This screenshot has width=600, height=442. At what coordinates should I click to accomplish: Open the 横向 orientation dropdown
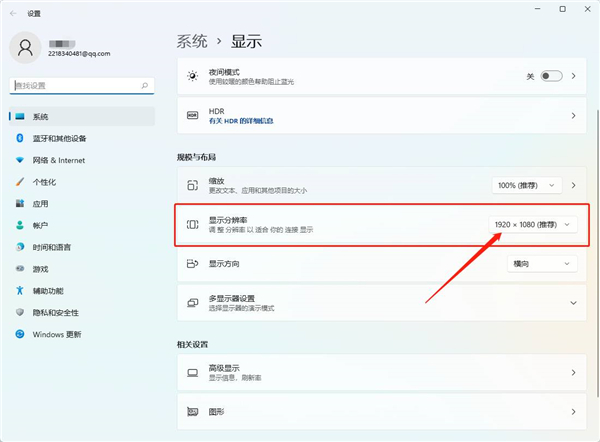542,264
